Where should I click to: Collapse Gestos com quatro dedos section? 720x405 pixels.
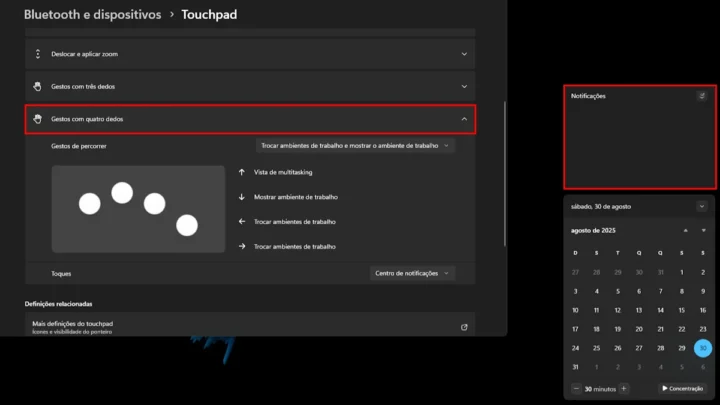[x=464, y=119]
